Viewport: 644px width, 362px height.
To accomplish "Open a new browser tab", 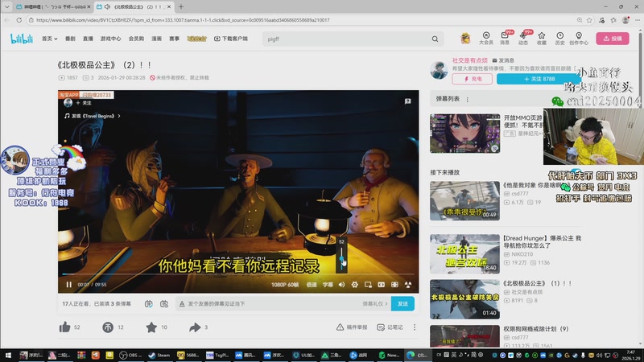I will click(181, 6).
